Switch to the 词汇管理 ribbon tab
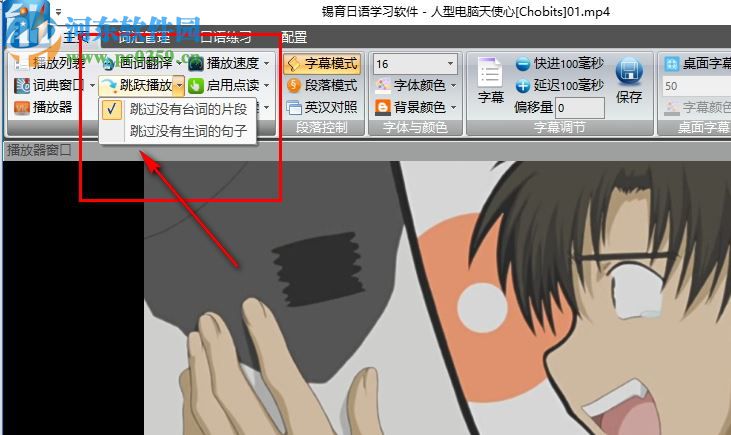Image resolution: width=731 pixels, height=435 pixels. click(x=143, y=37)
